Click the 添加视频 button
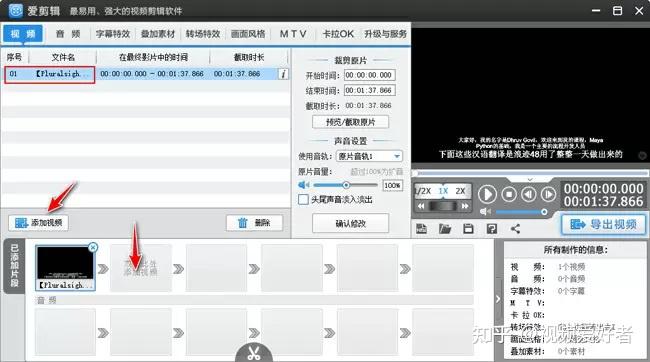The width and height of the screenshot is (650, 362). [38, 223]
